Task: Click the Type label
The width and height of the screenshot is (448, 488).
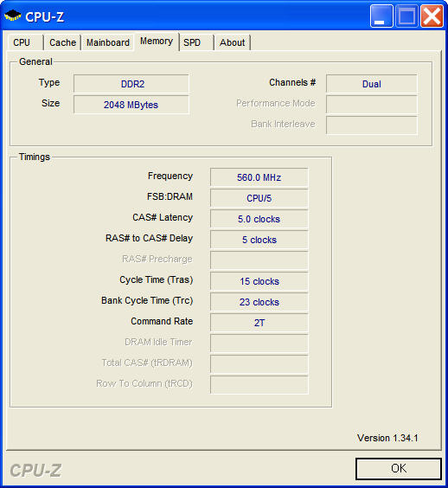Action: (x=49, y=83)
